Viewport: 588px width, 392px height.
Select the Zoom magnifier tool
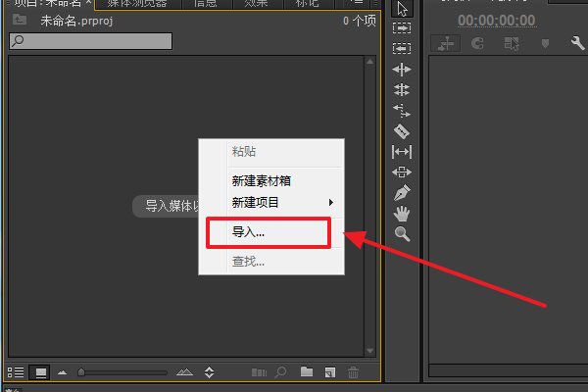(402, 234)
